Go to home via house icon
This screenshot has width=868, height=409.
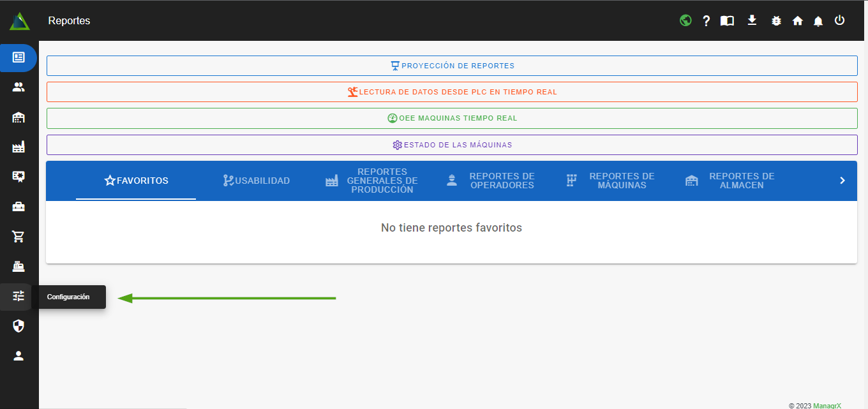pos(797,21)
